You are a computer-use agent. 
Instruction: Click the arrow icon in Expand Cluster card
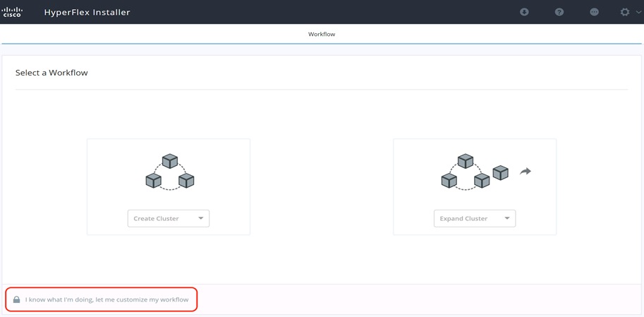point(525,172)
